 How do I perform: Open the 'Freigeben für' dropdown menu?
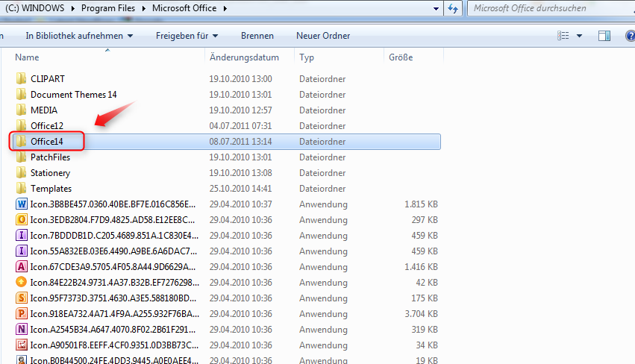click(187, 36)
